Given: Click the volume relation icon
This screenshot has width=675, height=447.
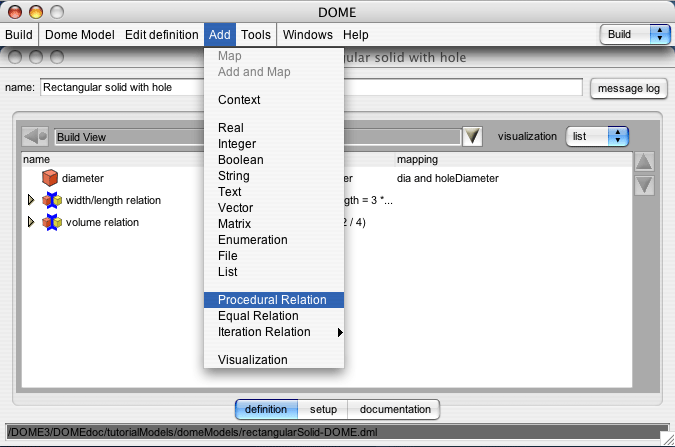Looking at the screenshot, I should pos(52,222).
